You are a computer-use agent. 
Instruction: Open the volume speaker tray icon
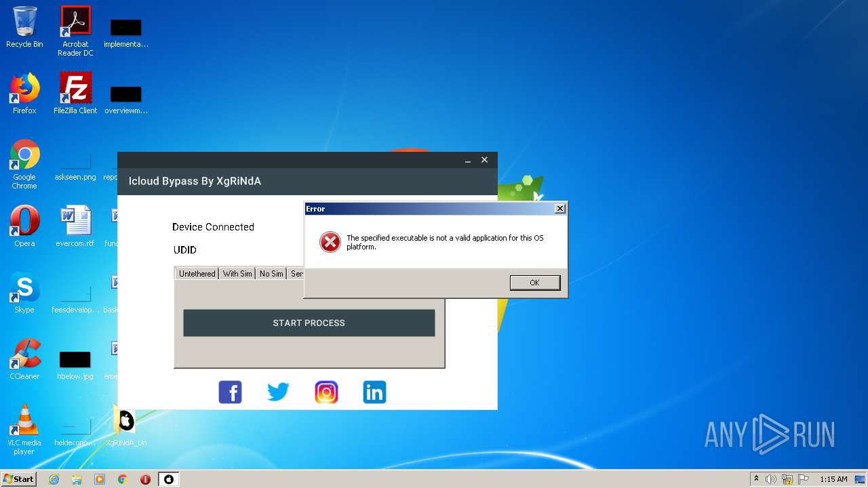771,479
